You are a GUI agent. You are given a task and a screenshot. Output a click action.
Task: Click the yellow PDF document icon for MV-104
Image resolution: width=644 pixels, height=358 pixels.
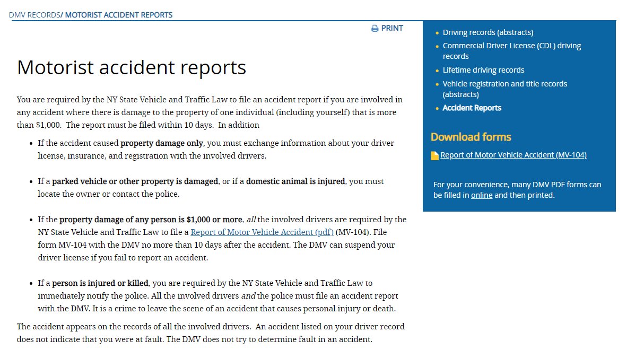[434, 155]
